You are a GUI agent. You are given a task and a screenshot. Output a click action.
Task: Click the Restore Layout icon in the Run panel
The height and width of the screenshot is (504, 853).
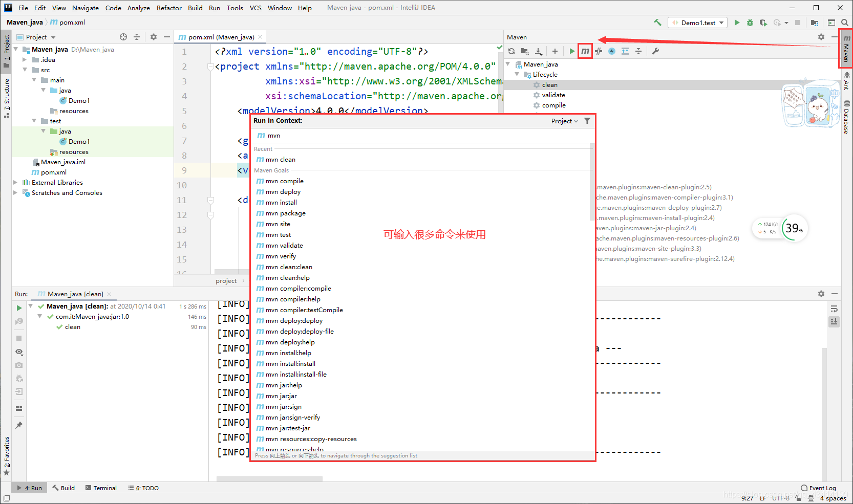click(19, 408)
